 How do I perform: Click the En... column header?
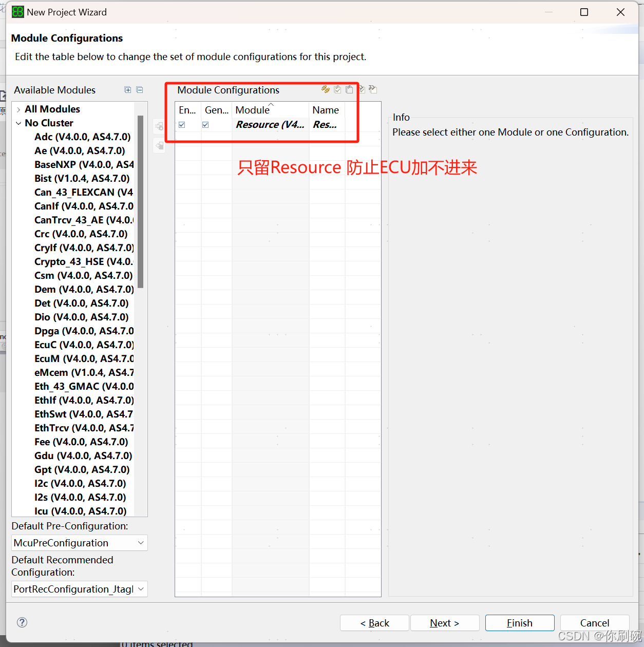pos(187,110)
